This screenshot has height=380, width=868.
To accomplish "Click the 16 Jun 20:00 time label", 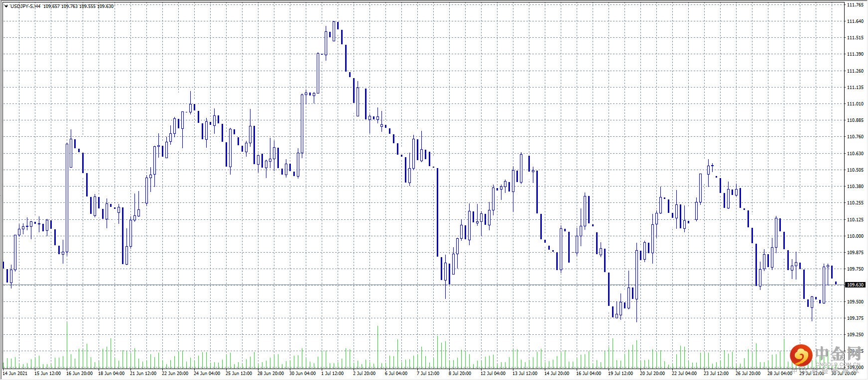I will pos(79,374).
